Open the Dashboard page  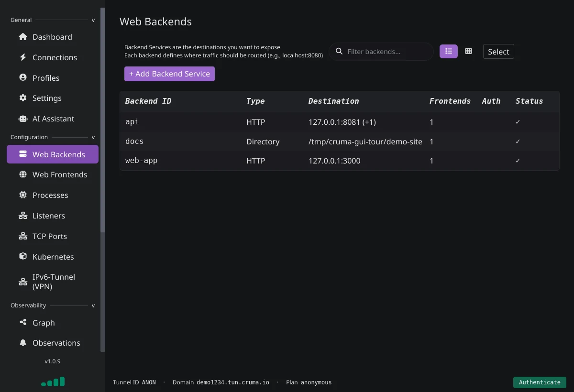[53, 37]
